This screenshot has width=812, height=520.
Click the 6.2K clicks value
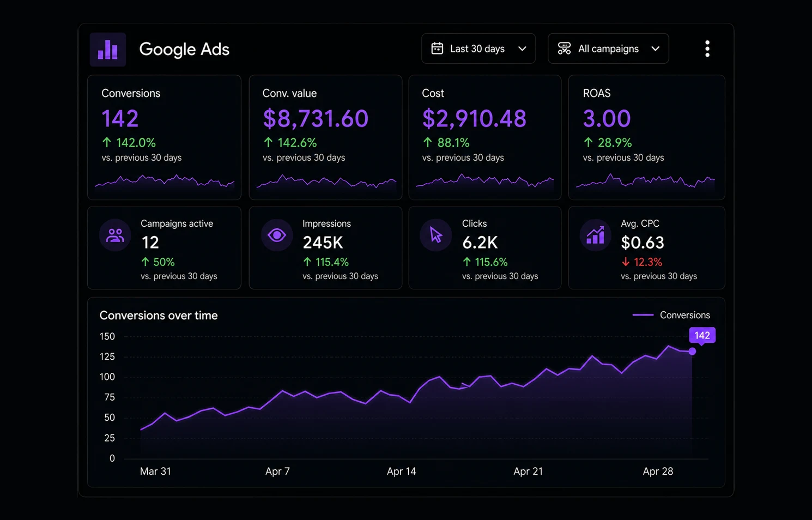point(480,243)
